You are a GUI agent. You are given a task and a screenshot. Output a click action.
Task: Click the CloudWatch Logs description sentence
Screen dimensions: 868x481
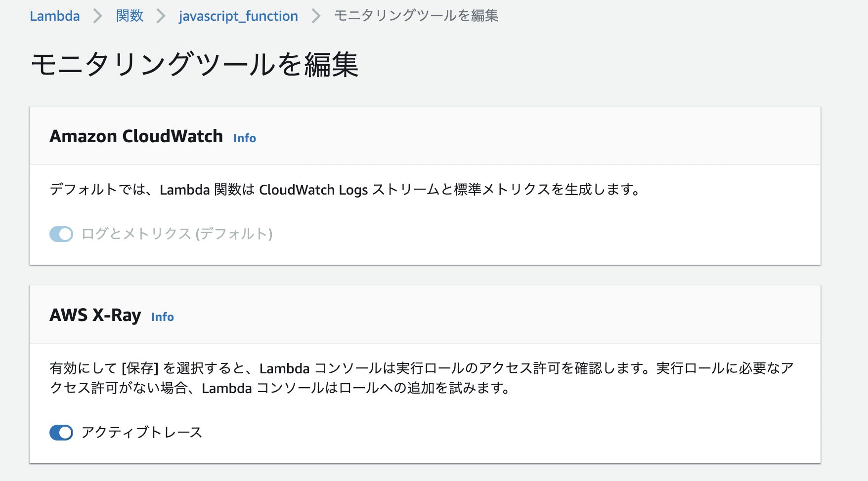345,189
